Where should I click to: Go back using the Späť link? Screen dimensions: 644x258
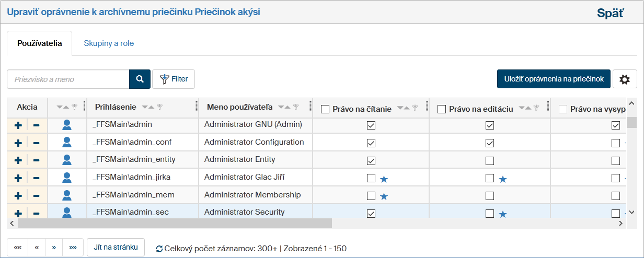click(x=610, y=14)
